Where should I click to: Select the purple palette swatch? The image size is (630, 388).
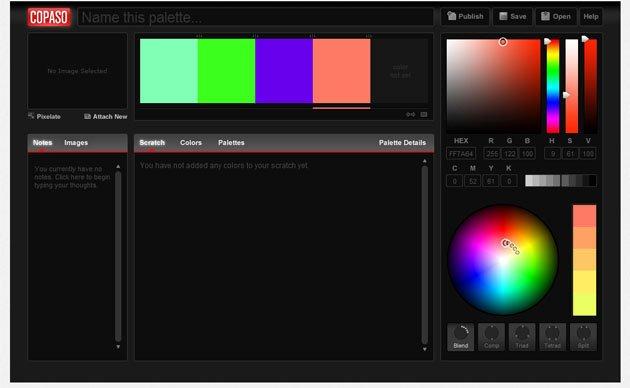(284, 71)
